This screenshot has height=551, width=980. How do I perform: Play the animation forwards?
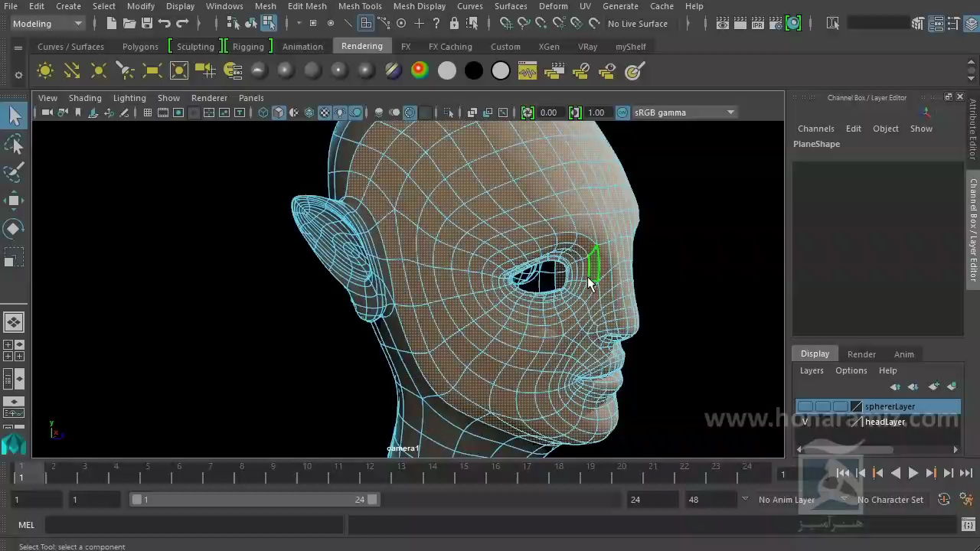click(x=913, y=474)
